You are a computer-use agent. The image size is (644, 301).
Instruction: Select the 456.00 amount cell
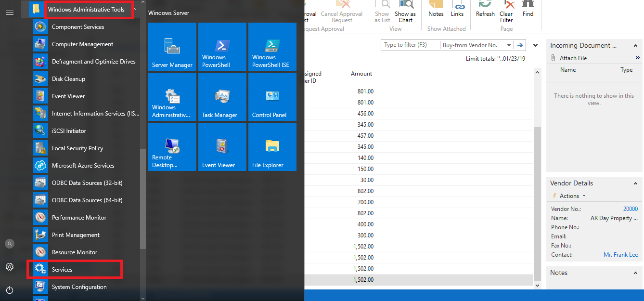[365, 114]
